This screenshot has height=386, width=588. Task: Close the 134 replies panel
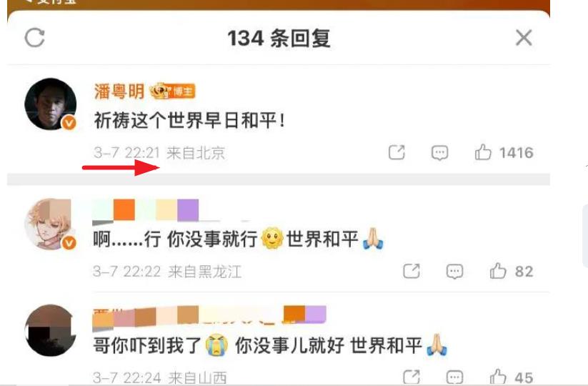524,37
